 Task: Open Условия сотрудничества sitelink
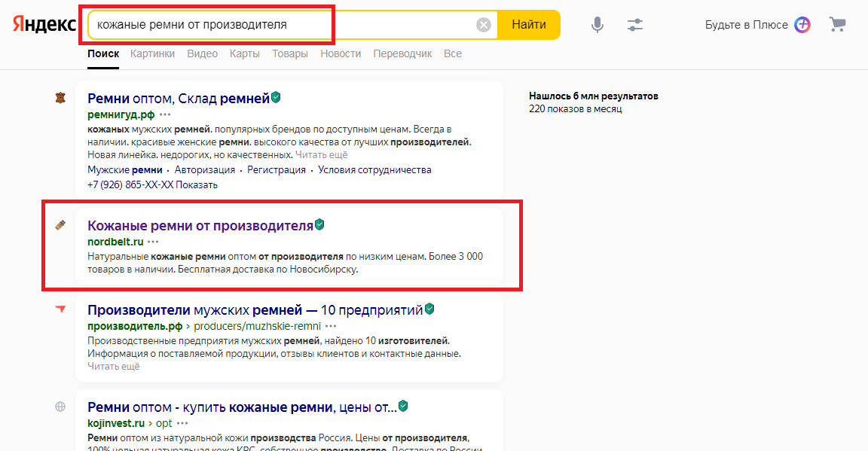click(374, 170)
